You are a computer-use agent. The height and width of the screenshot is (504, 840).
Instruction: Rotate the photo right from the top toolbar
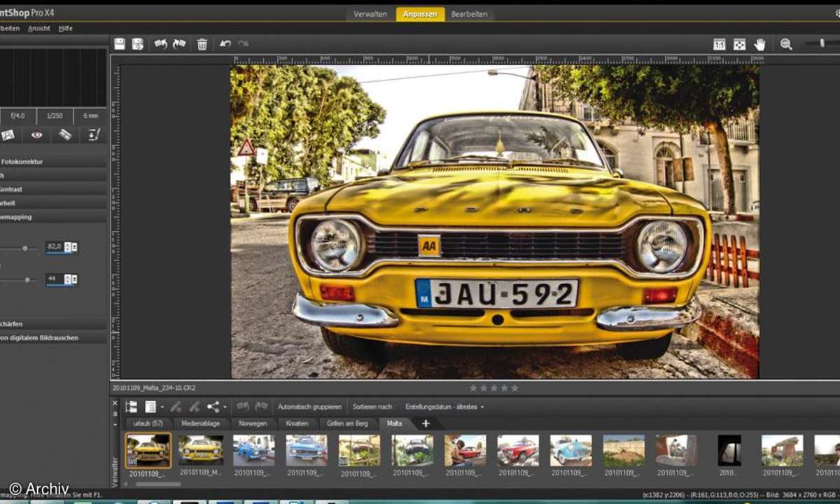click(179, 44)
